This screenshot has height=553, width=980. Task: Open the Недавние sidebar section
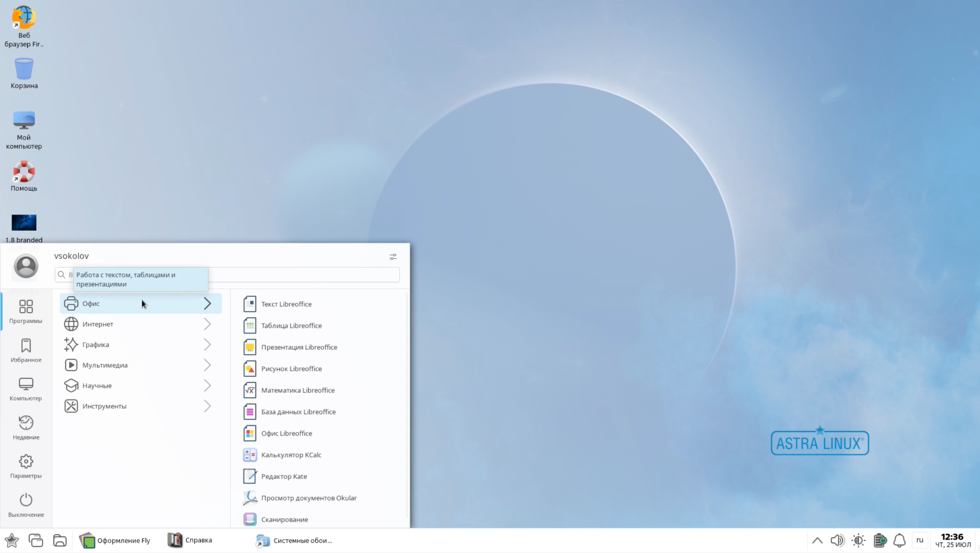point(26,428)
